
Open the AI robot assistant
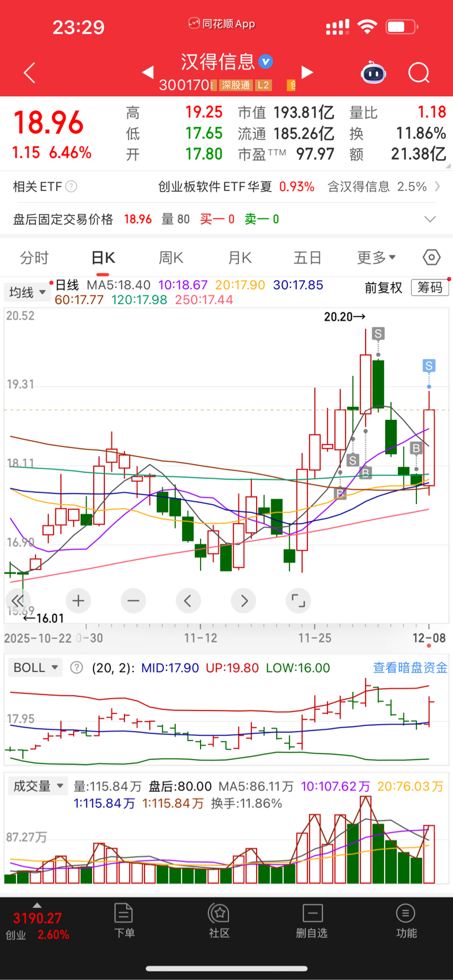(373, 73)
